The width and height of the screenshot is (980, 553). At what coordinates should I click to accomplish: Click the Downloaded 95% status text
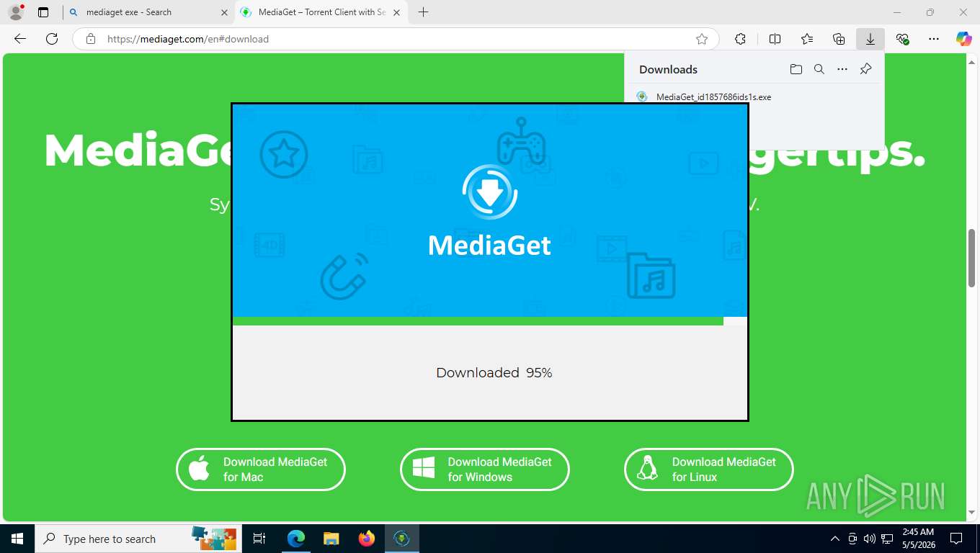pyautogui.click(x=494, y=373)
